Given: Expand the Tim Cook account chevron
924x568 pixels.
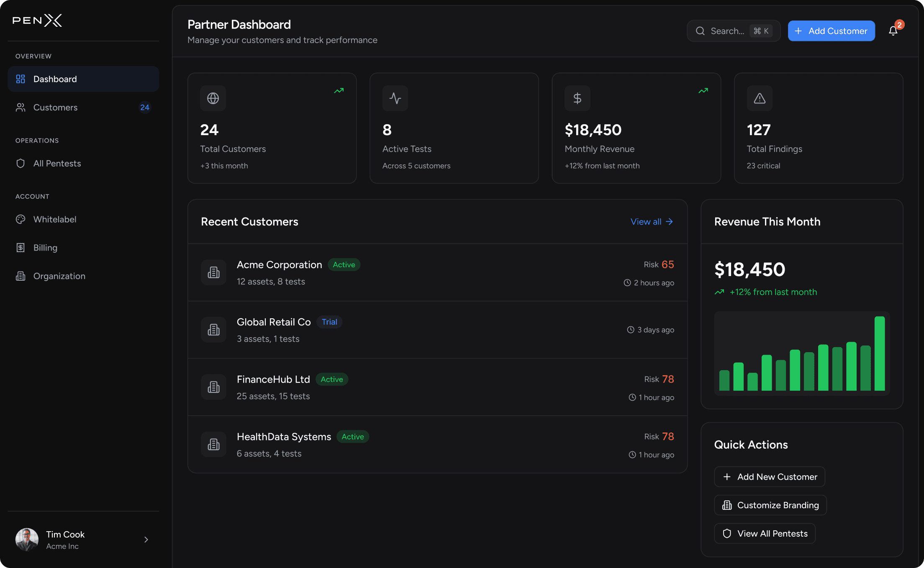Looking at the screenshot, I should (x=146, y=540).
